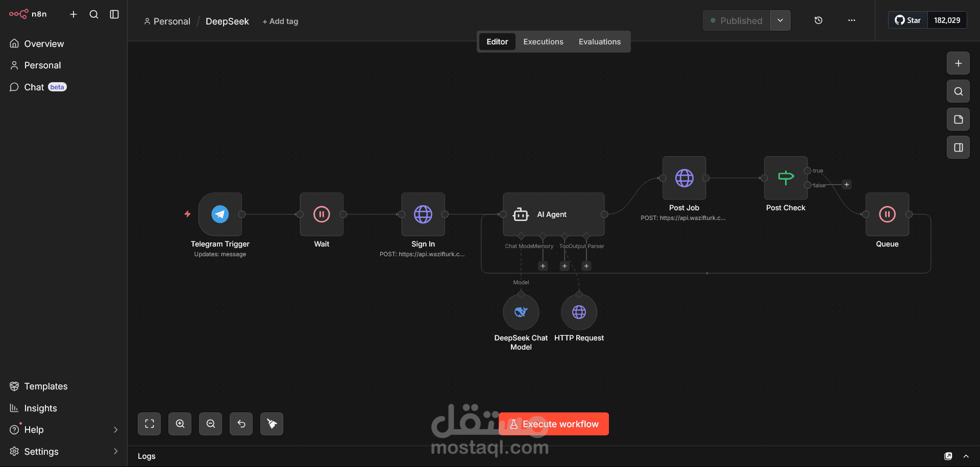Viewport: 980px width, 467px height.
Task: Select the DeepSeek Chat Model node
Action: point(521,312)
